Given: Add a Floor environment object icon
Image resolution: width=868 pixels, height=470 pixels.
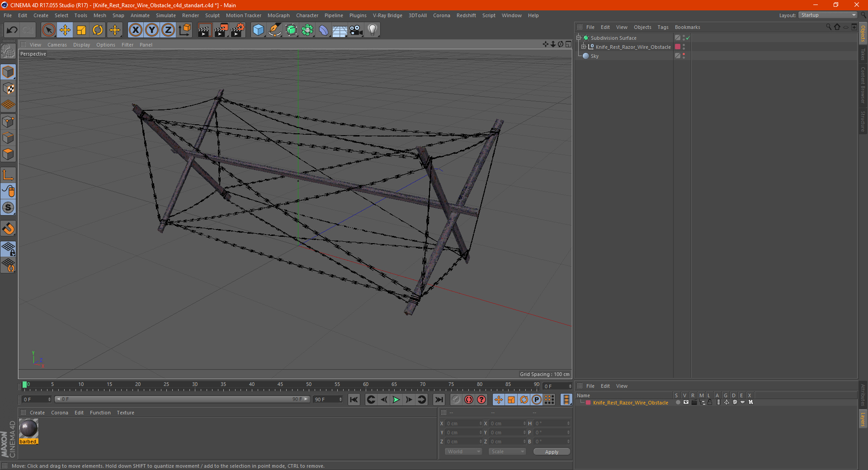Looking at the screenshot, I should [x=340, y=30].
